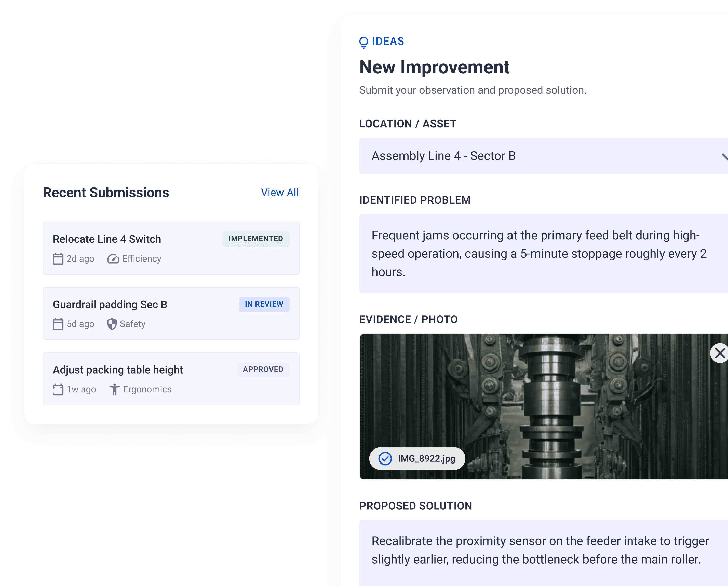Click the IMPLEMENTED status badge

pos(255,239)
